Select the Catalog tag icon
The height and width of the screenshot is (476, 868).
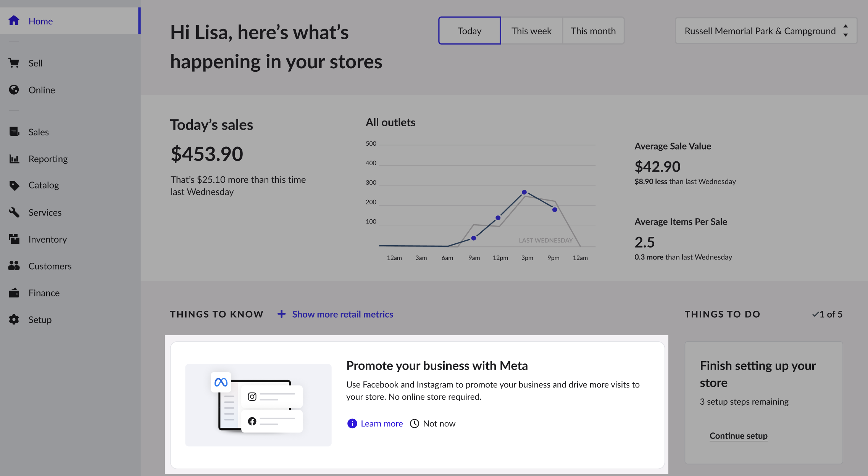(x=14, y=185)
